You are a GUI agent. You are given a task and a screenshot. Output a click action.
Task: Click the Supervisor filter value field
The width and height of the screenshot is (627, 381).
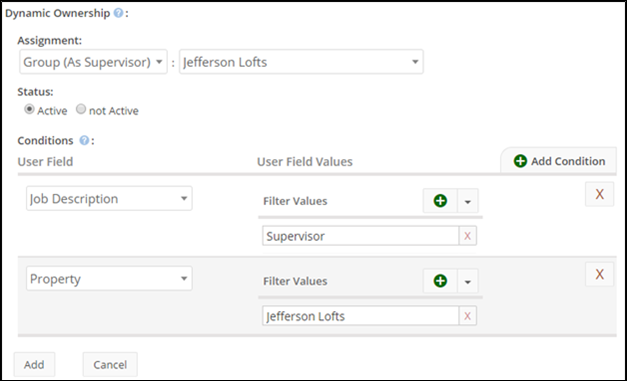(361, 236)
